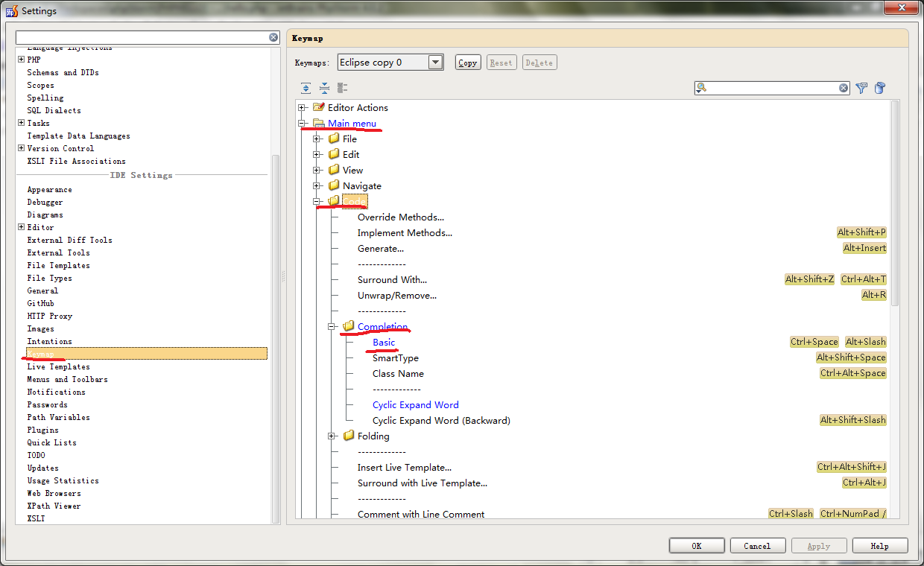Click the Editor Actions folder icon

click(x=319, y=107)
